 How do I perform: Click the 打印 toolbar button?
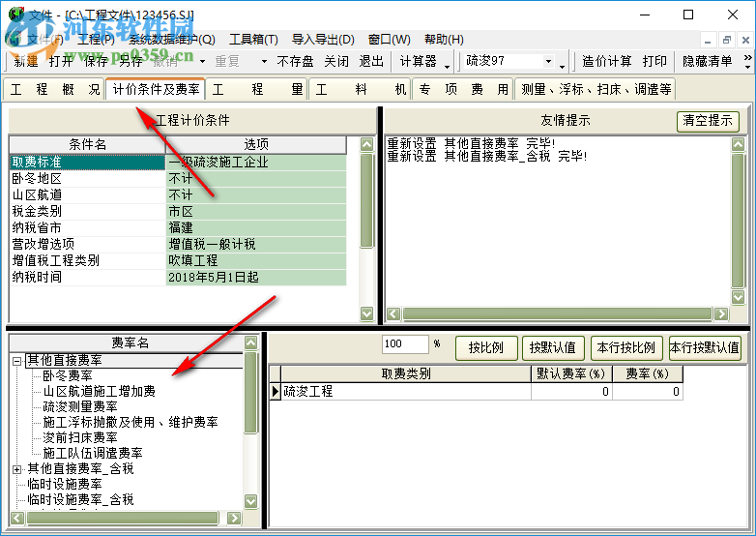pyautogui.click(x=654, y=61)
